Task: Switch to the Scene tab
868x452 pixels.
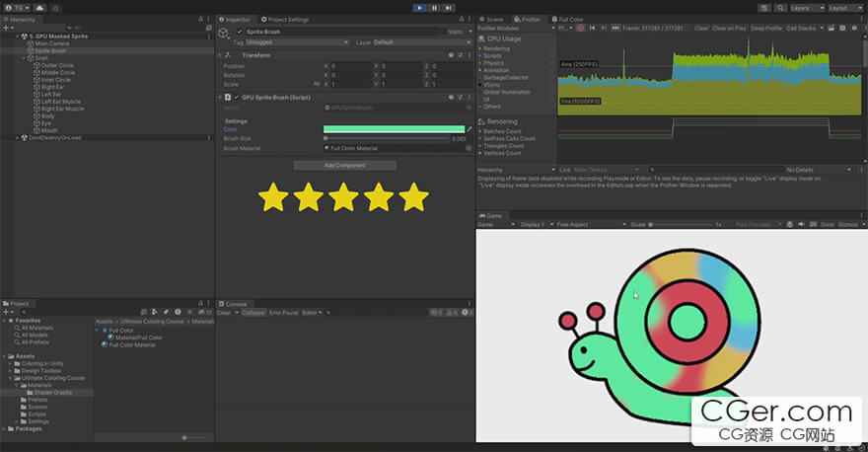Action: tap(493, 19)
